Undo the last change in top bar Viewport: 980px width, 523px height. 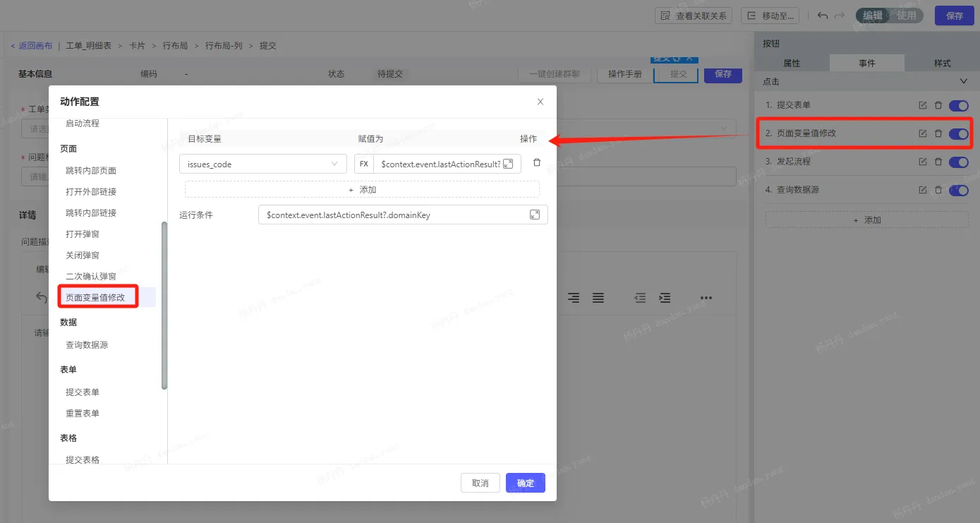pyautogui.click(x=823, y=16)
